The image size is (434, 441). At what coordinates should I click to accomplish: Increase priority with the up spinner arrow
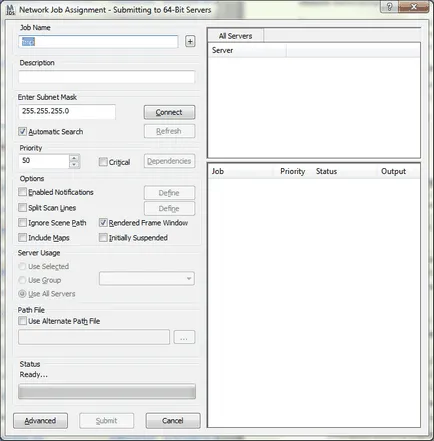coord(75,158)
